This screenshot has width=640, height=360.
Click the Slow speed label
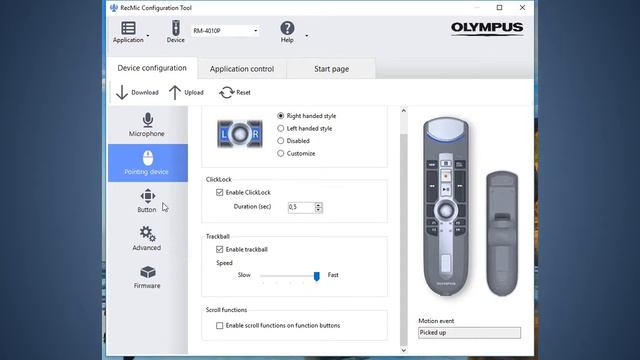click(244, 275)
